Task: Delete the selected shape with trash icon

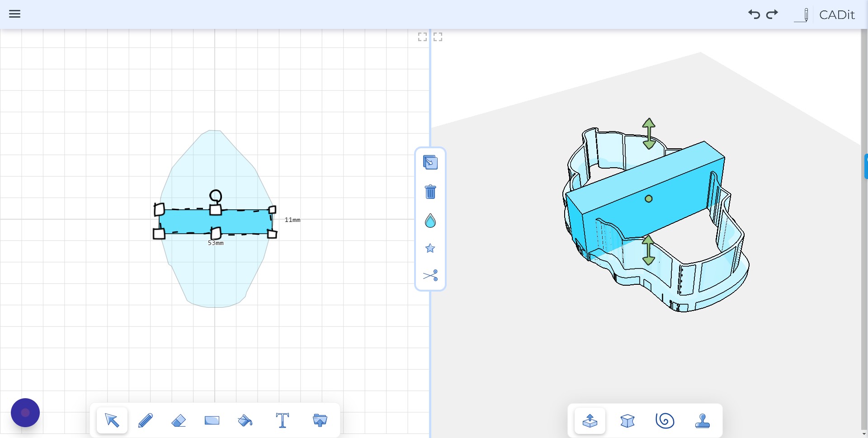Action: pyautogui.click(x=430, y=192)
